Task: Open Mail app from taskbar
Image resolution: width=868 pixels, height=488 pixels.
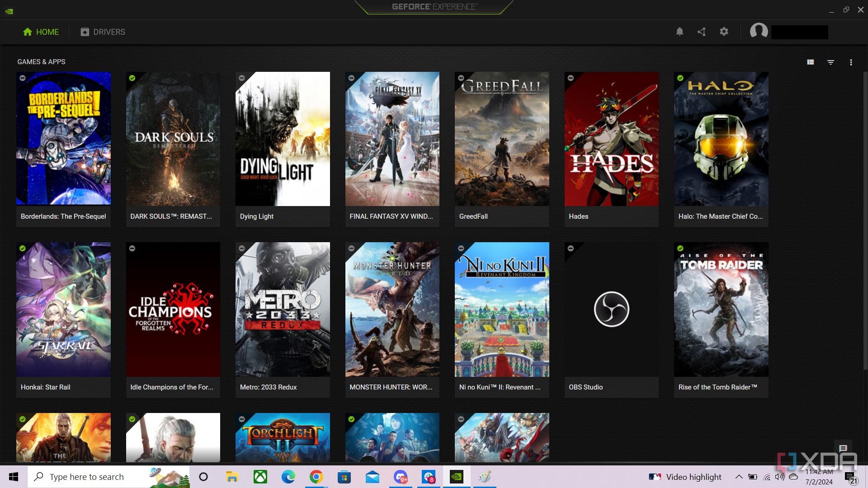Action: 373,477
